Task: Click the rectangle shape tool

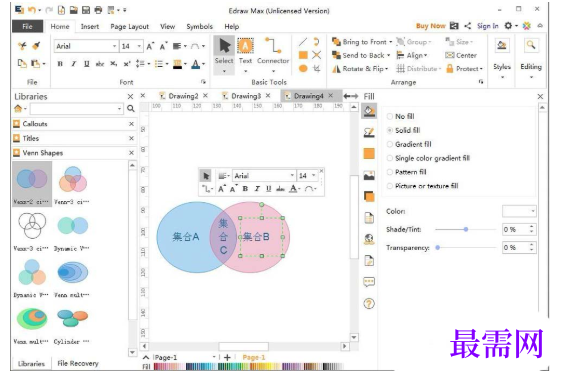Action: click(303, 55)
